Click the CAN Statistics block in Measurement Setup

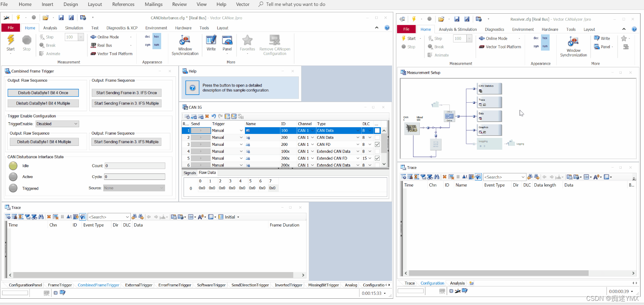[490, 89]
